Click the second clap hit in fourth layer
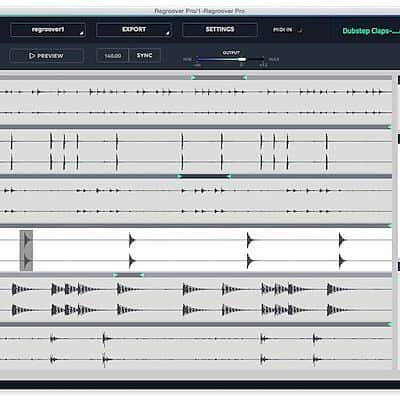400x400 pixels. point(132,250)
